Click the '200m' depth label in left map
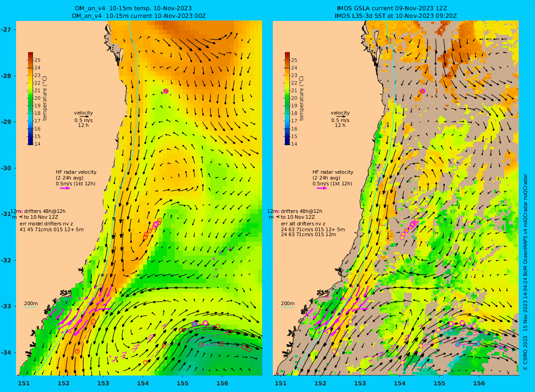The width and height of the screenshot is (535, 392). click(x=31, y=303)
